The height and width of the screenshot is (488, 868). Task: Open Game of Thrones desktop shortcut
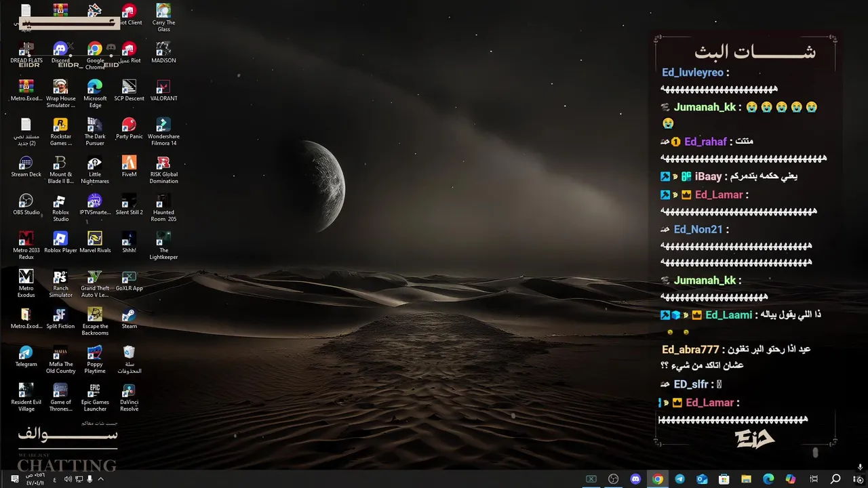pos(60,398)
